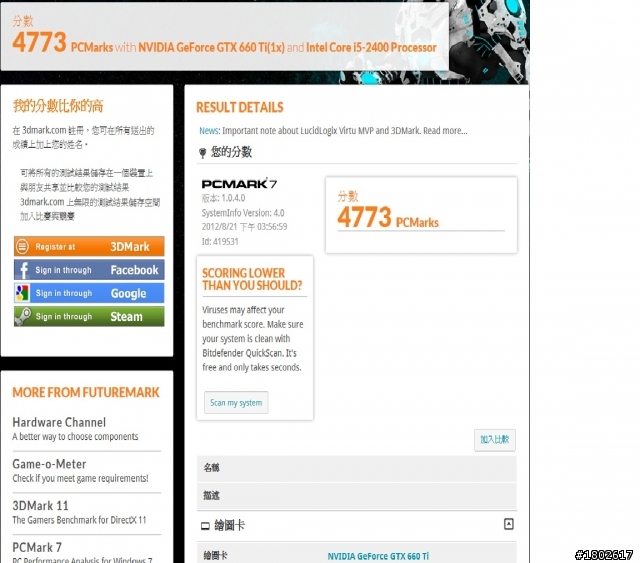Click the Id: 419531 text
Viewport: 640px width, 563px height.
(x=220, y=241)
